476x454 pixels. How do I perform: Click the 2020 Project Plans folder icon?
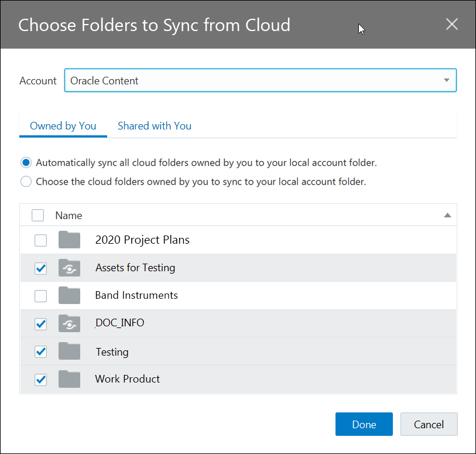tap(69, 240)
